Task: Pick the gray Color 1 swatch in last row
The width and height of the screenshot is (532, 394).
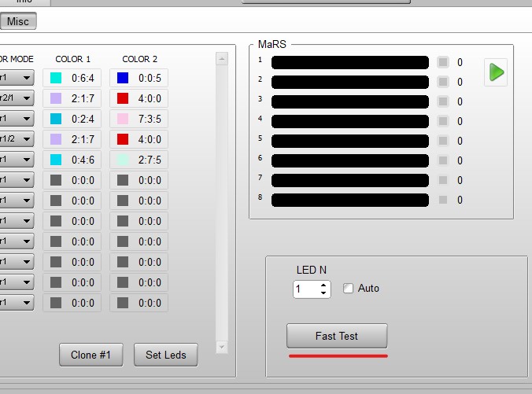Action: 56,303
